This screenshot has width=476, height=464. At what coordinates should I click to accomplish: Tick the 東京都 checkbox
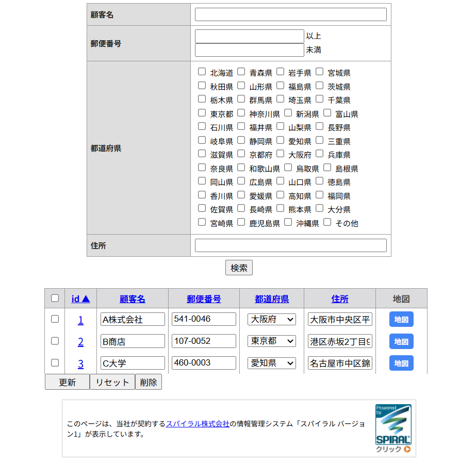click(x=202, y=113)
